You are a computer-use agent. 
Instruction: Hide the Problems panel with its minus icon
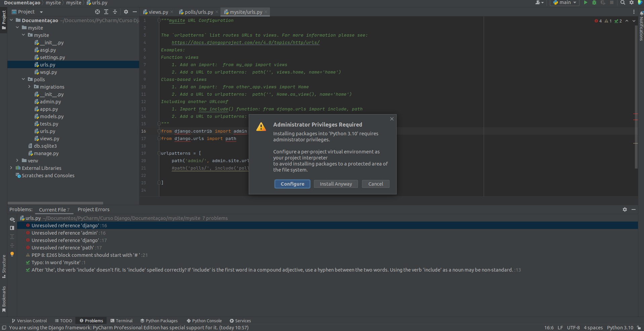click(x=634, y=209)
